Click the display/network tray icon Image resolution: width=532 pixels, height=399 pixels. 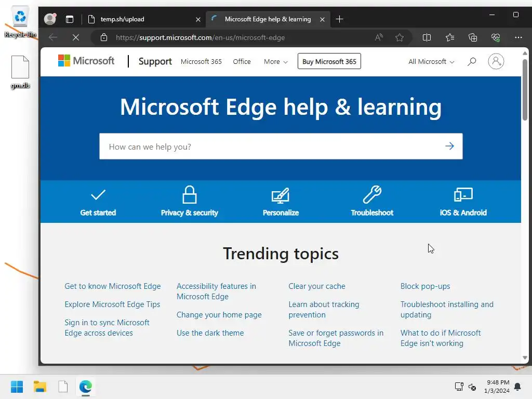(459, 387)
